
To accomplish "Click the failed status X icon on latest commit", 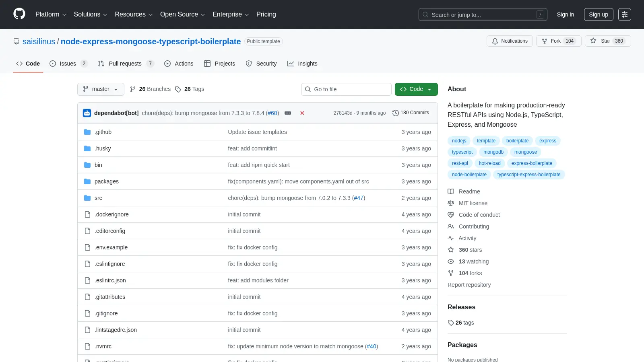I will (x=302, y=113).
